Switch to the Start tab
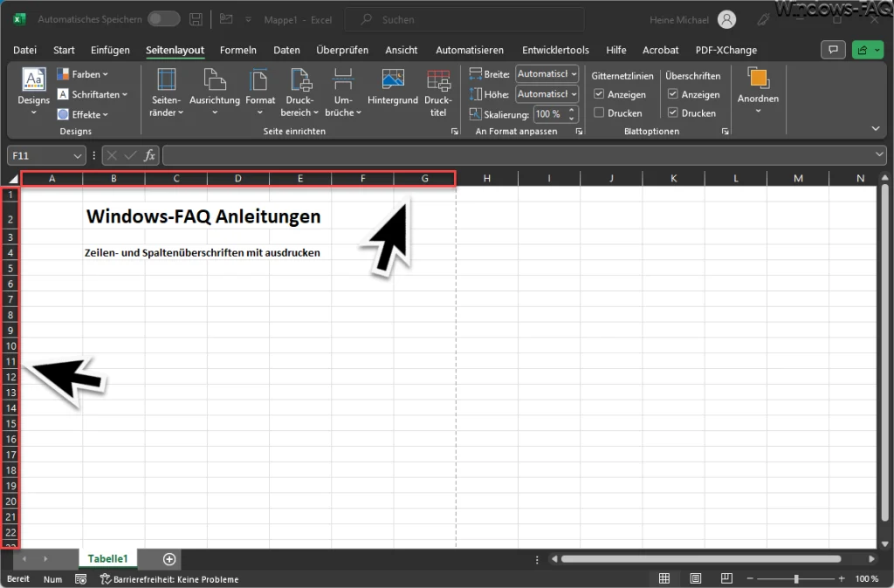The width and height of the screenshot is (894, 588). click(64, 50)
